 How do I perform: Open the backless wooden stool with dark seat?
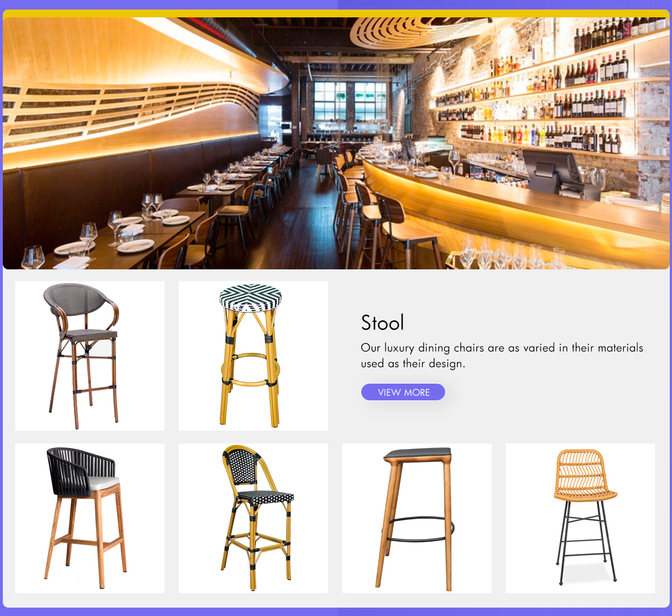417,518
